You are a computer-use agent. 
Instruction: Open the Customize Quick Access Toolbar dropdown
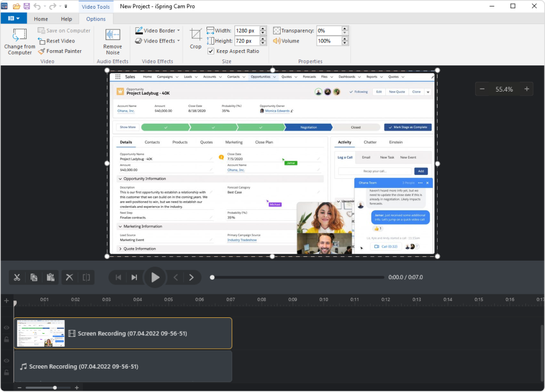click(66, 6)
